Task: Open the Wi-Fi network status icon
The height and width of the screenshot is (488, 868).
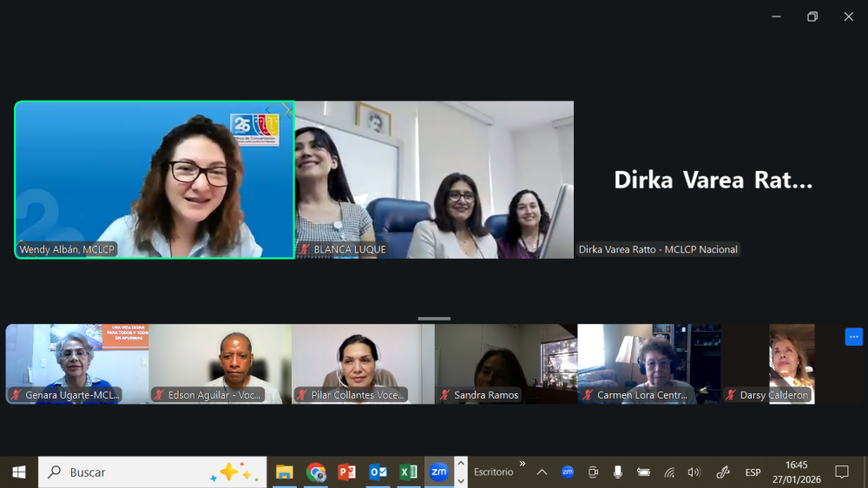Action: pyautogui.click(x=669, y=472)
